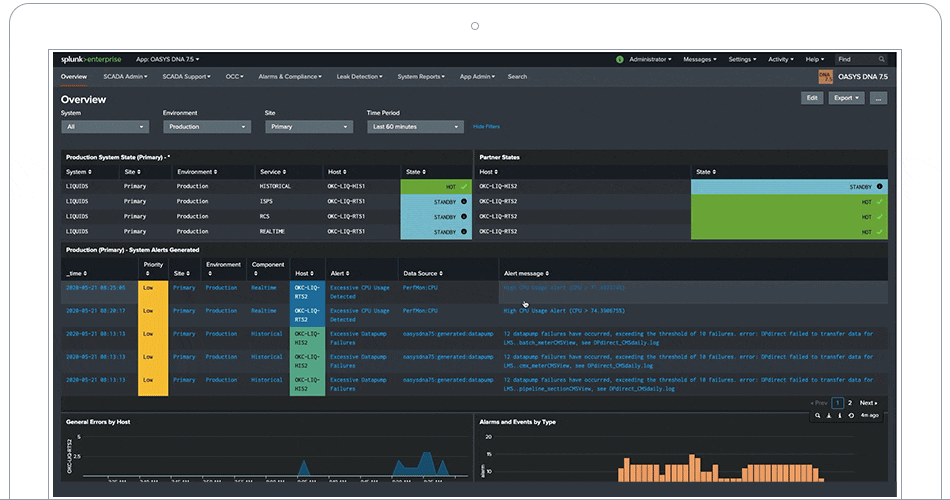This screenshot has height=500, width=950.
Task: Click STANDBY dot icon in REALTIME row
Action: [x=464, y=232]
